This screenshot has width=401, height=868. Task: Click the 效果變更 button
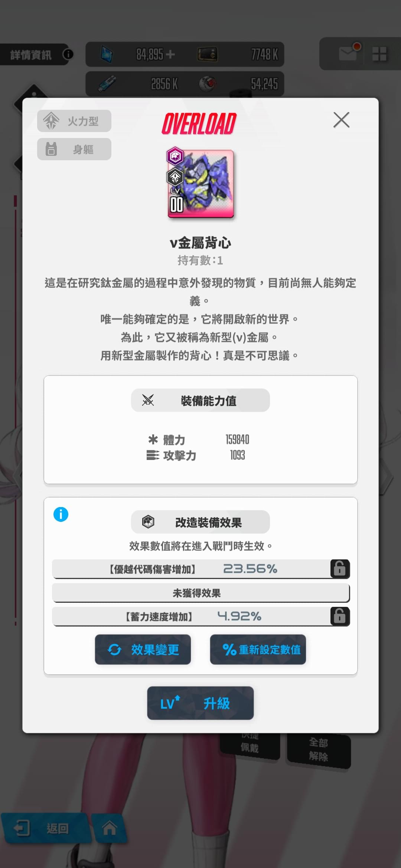pos(143,649)
